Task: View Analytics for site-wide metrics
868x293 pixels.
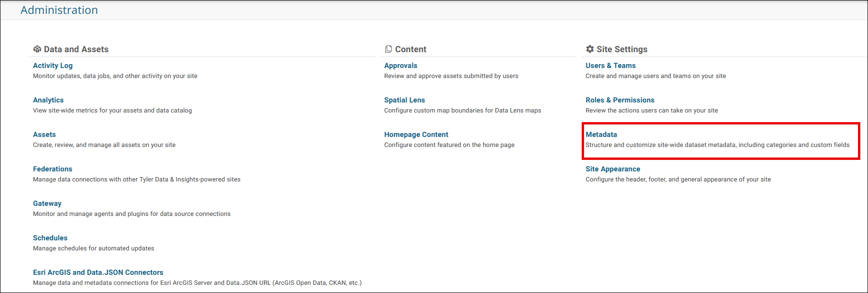Action: coord(48,100)
